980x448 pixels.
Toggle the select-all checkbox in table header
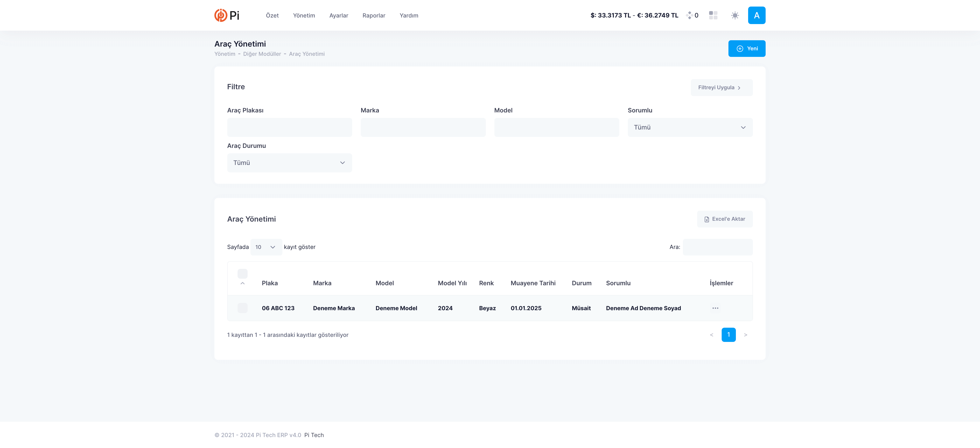[x=242, y=273]
